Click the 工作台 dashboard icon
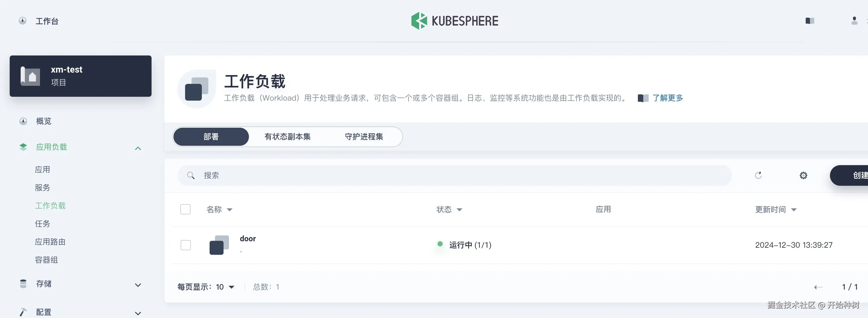Screen dimensions: 868x318 pos(23,21)
